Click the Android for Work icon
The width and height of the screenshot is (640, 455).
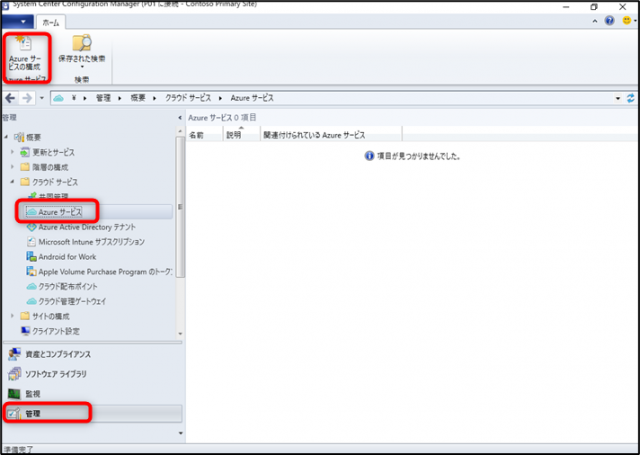(x=31, y=257)
